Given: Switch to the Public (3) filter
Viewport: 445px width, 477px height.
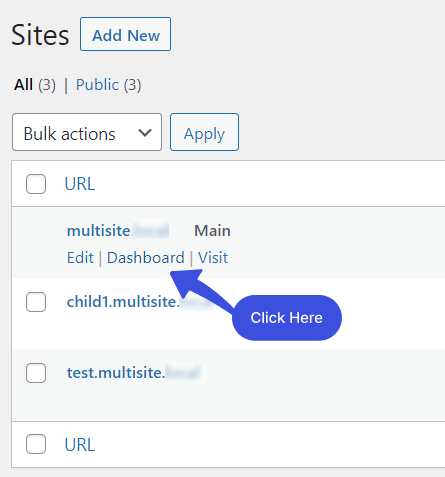Looking at the screenshot, I should [x=108, y=85].
